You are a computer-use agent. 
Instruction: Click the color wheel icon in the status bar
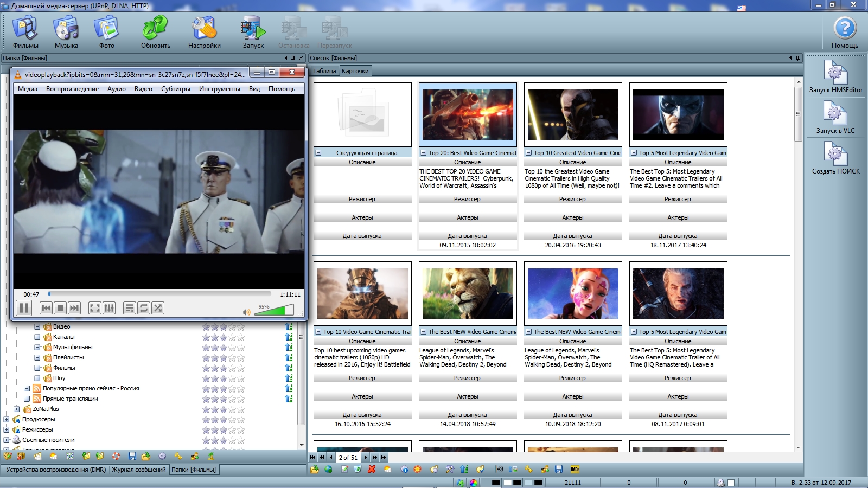474,483
